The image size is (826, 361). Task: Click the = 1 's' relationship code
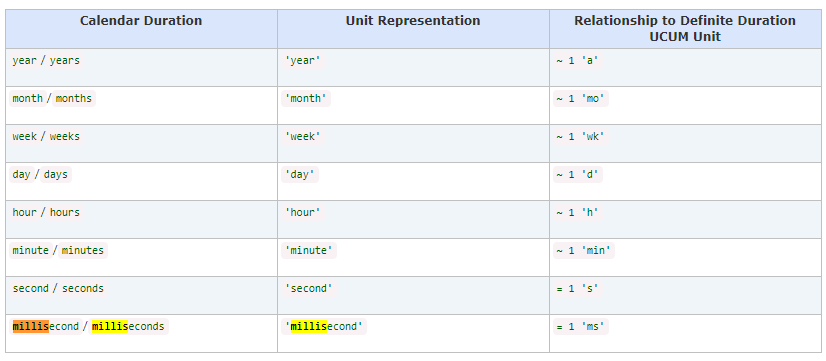point(577,288)
